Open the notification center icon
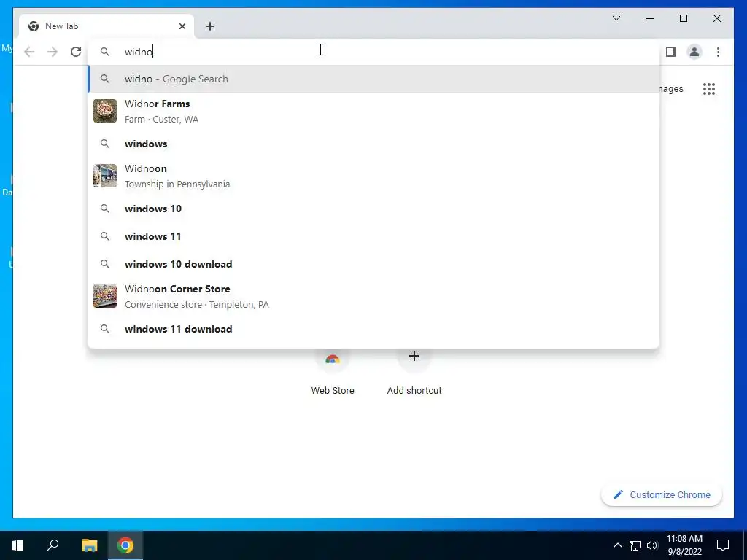 723,545
